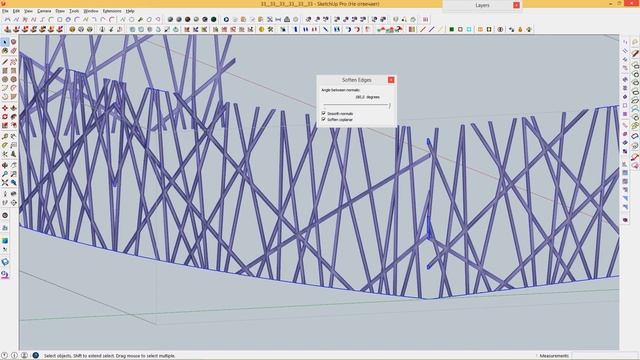Screen dimensions: 640x360
Task: Click the 'Measurements' label in status bar
Action: click(x=554, y=356)
